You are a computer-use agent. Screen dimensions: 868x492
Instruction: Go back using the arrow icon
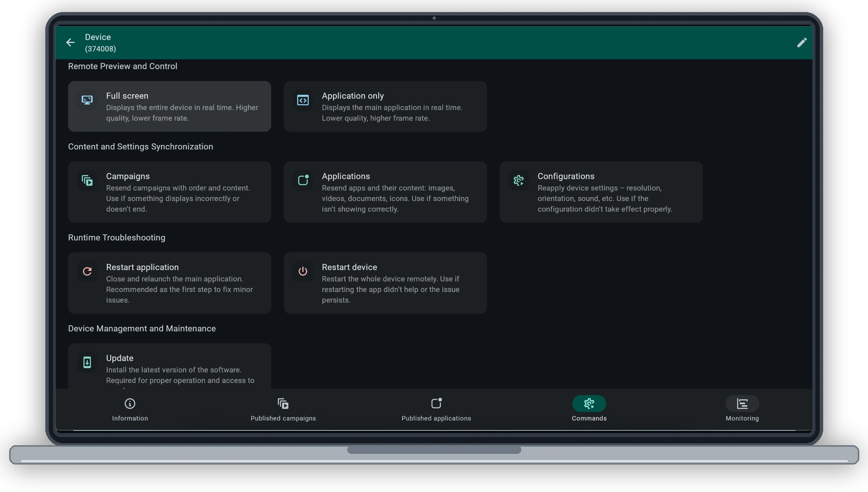coord(70,42)
